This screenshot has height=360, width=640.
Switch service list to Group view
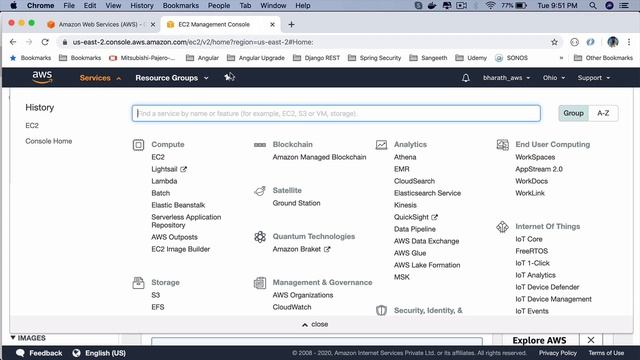pyautogui.click(x=573, y=113)
